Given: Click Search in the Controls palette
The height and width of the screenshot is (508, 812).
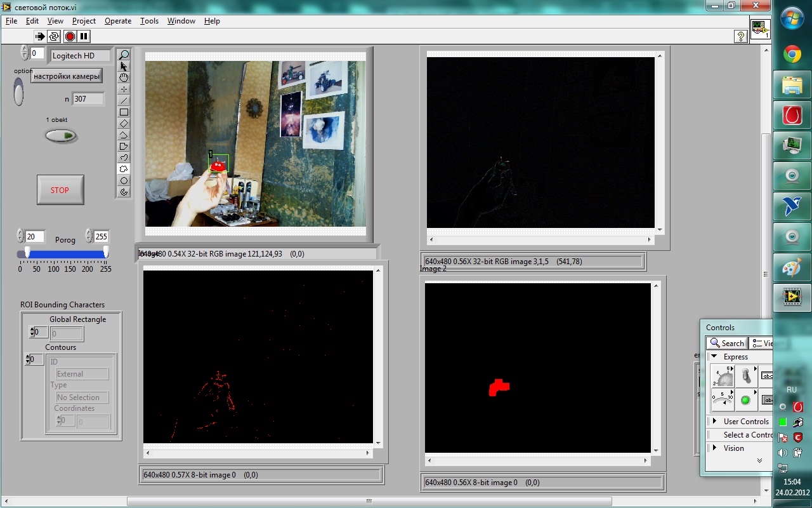Looking at the screenshot, I should tap(728, 344).
